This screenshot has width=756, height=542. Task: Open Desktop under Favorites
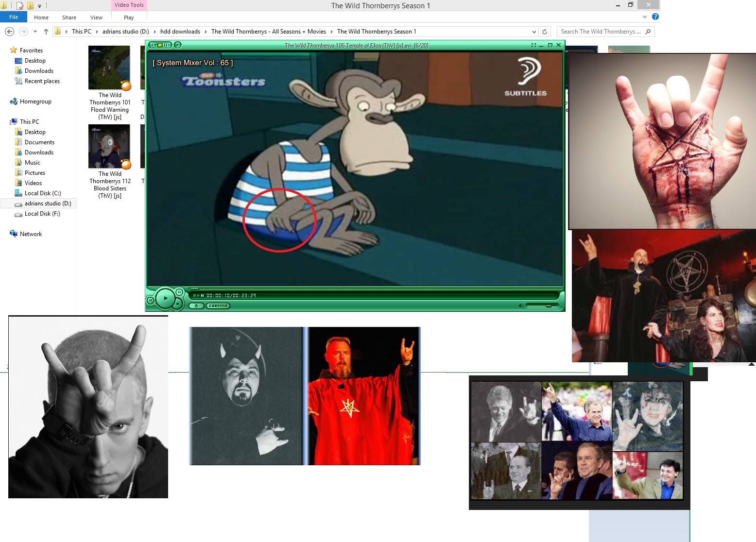tap(35, 61)
